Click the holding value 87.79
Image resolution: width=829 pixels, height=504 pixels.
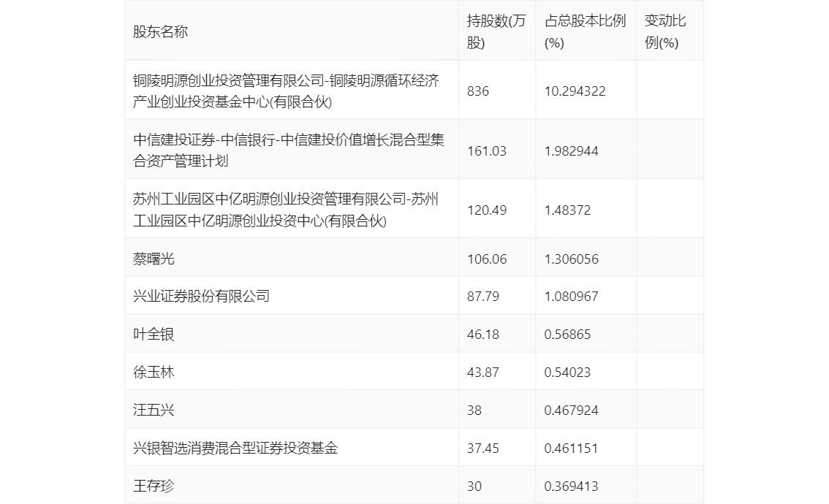click(483, 297)
